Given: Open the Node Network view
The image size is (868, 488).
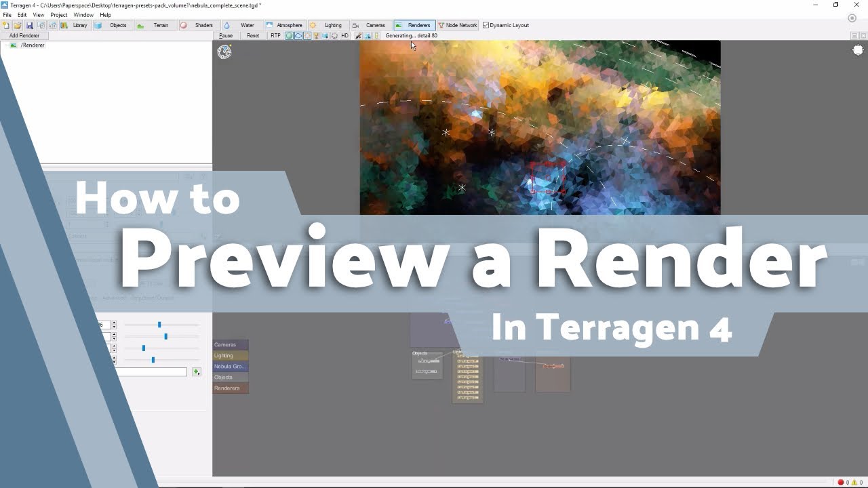Looking at the screenshot, I should click(x=458, y=25).
